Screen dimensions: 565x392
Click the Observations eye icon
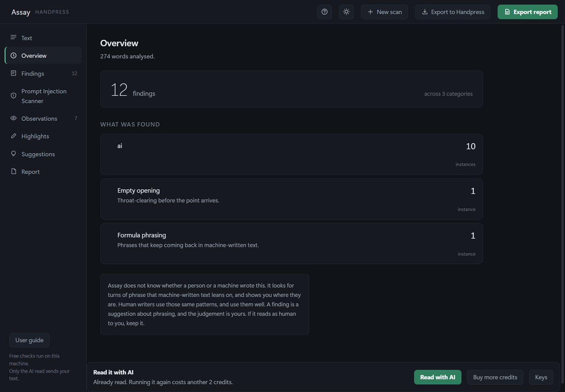pyautogui.click(x=13, y=118)
